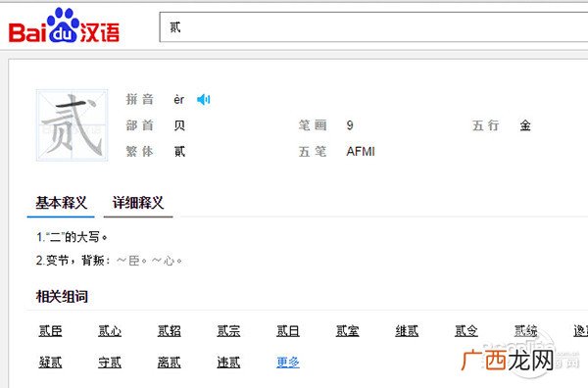This screenshot has height=388, width=588.
Task: Open the related word 贰令
Action: [x=466, y=331]
